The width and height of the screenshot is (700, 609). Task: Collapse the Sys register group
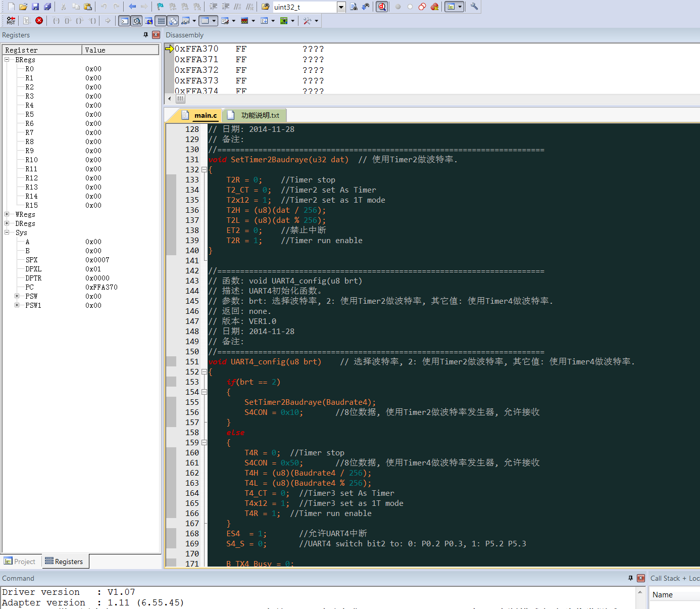[x=7, y=232]
